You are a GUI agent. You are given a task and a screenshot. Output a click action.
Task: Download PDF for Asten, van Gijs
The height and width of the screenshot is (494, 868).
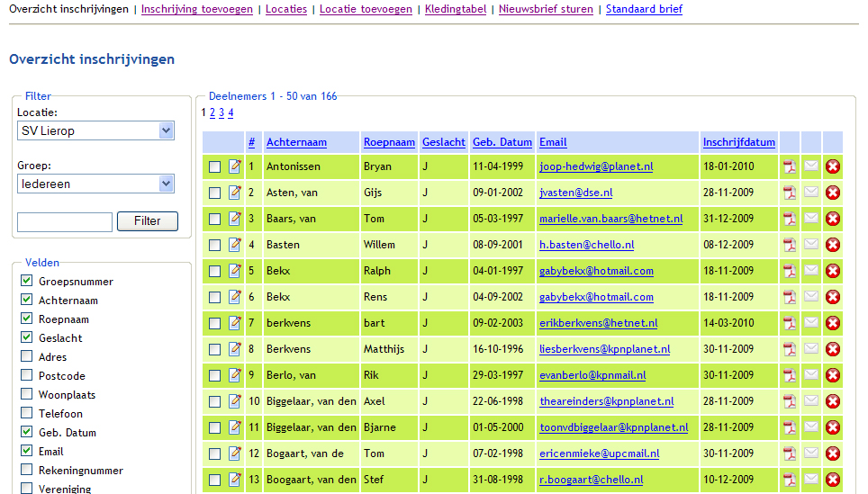tap(790, 193)
